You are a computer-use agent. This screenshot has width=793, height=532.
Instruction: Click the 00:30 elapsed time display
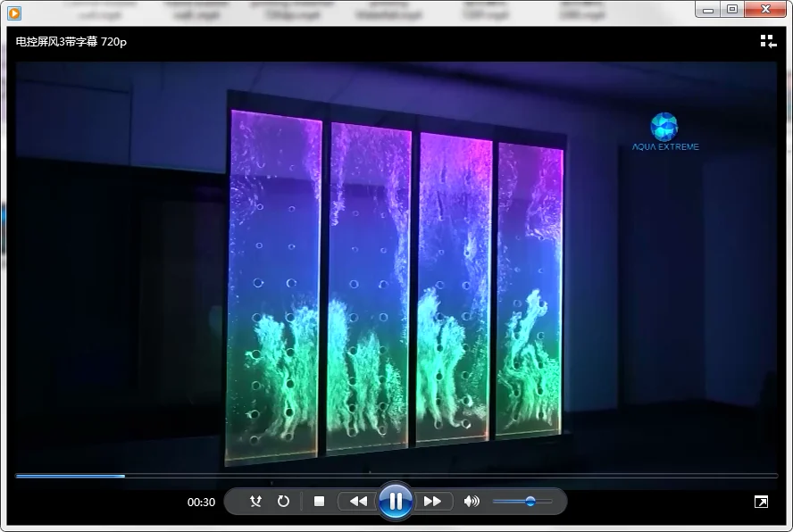click(201, 503)
